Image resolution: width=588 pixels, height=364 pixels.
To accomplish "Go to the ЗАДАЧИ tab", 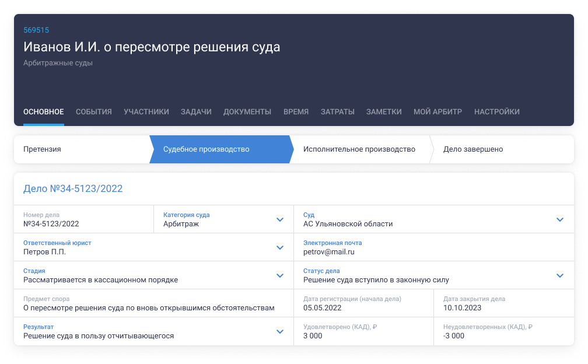I will point(196,112).
